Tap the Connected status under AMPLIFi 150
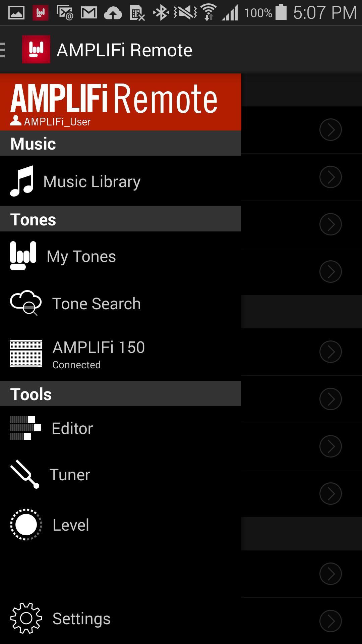The image size is (362, 644). (76, 365)
